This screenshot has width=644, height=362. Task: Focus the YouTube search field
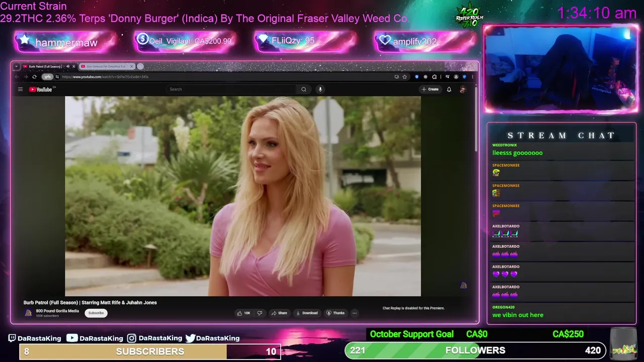point(231,89)
